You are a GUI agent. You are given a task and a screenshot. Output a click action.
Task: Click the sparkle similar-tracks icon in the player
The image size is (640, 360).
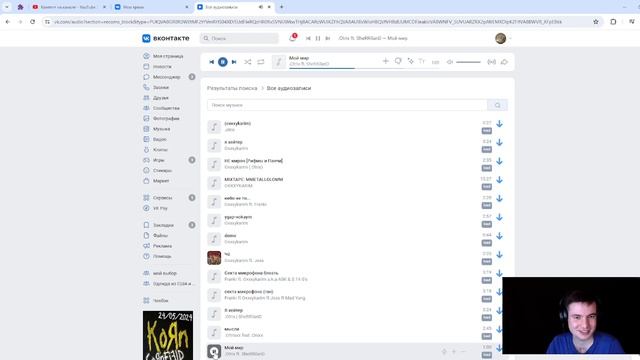(x=410, y=61)
